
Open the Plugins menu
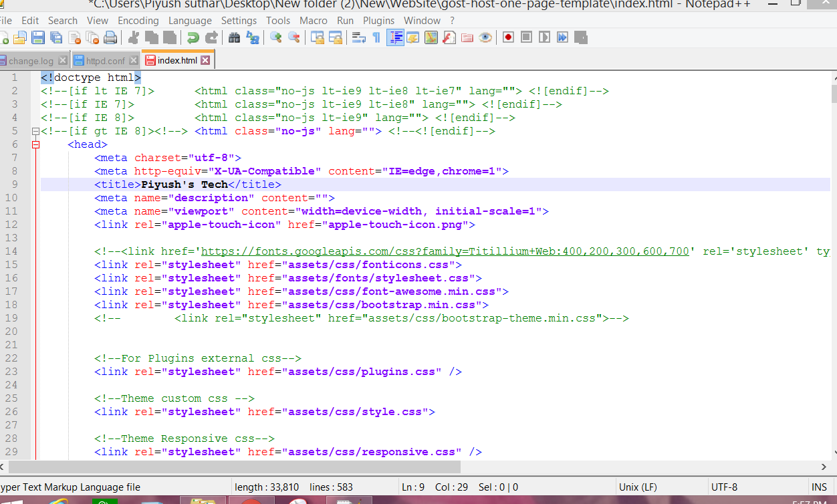(378, 21)
